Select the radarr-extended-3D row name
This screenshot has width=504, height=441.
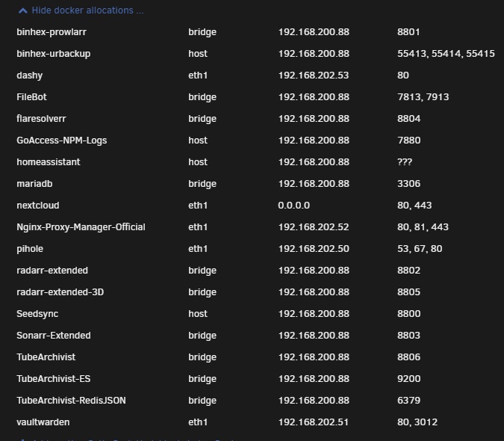60,292
